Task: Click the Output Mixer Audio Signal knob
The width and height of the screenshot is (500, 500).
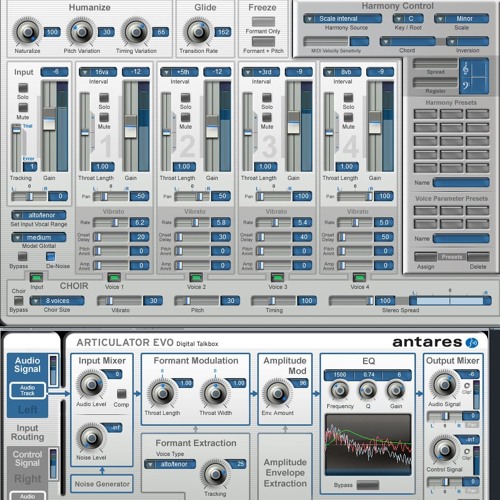Action: click(444, 384)
